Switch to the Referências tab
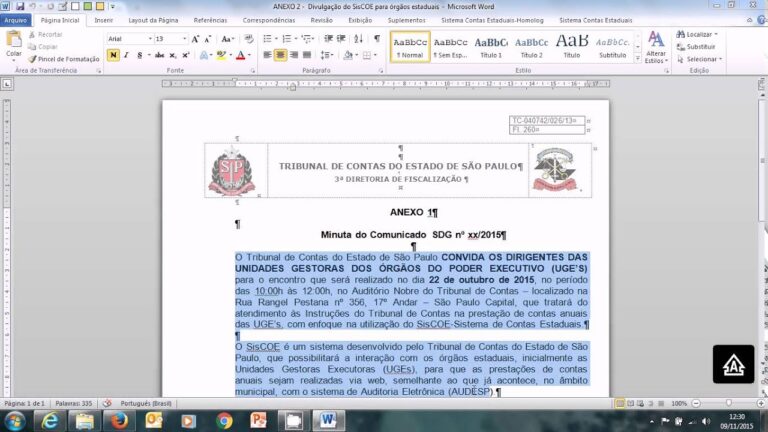 (210, 20)
